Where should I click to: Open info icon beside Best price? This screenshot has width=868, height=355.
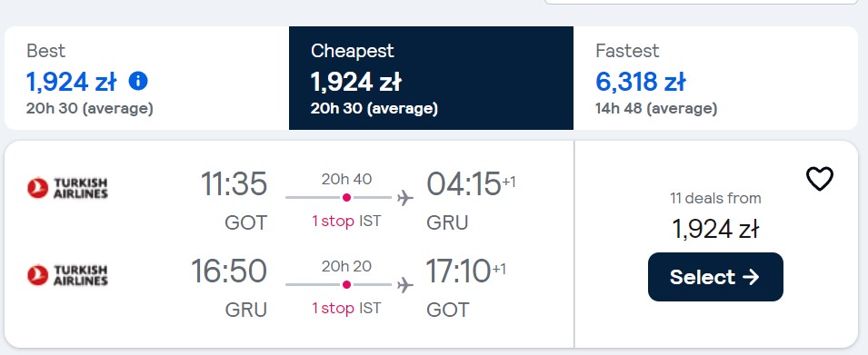point(138,82)
